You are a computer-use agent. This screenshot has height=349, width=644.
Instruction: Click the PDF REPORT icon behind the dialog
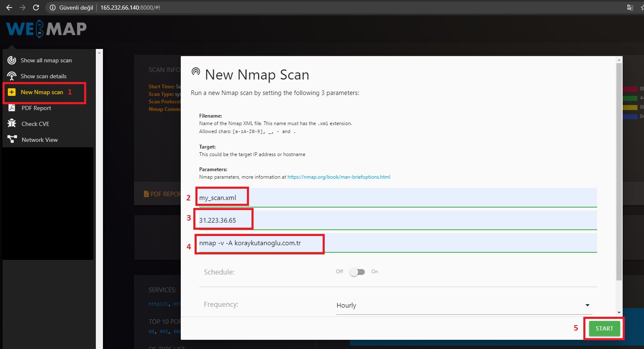pyautogui.click(x=146, y=193)
